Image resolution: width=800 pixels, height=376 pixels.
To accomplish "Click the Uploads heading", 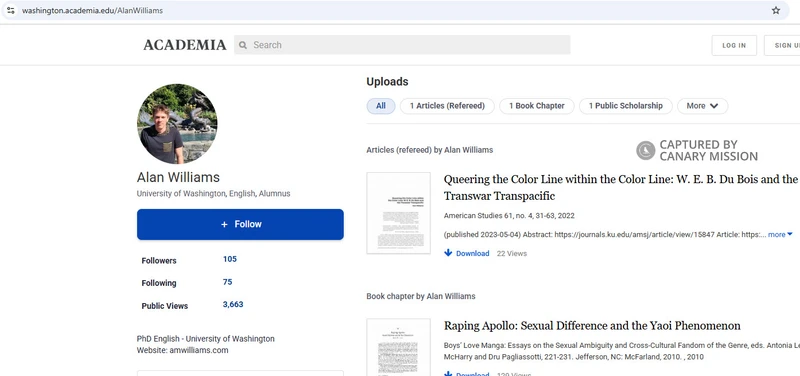I will 387,82.
